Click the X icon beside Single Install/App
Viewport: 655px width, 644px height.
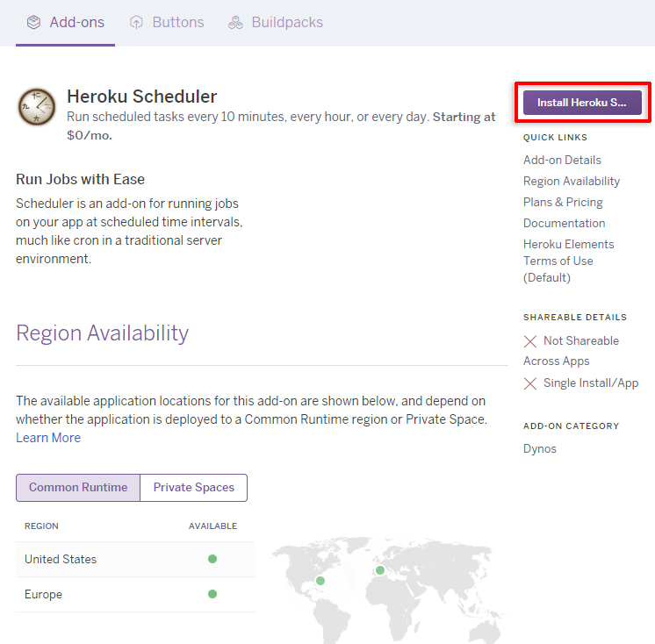tap(530, 383)
